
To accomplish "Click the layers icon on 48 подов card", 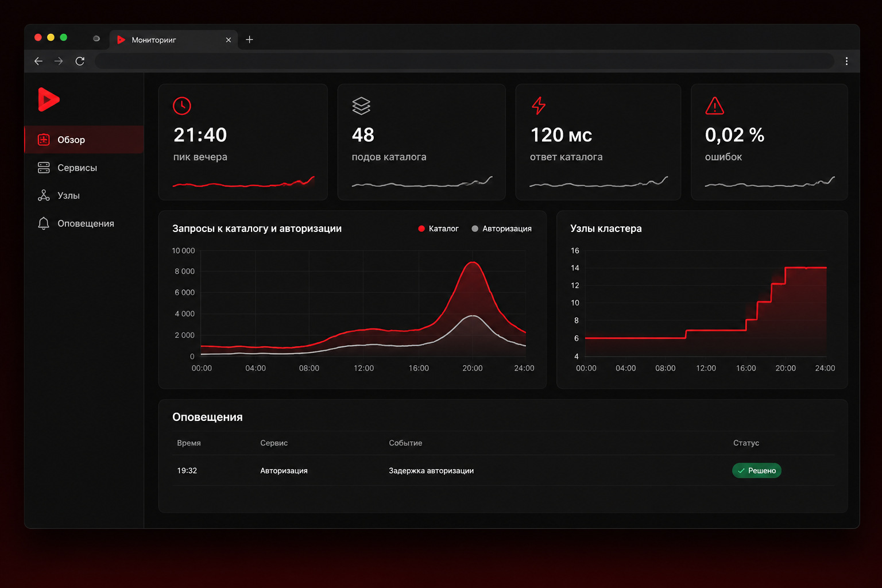I will point(361,106).
